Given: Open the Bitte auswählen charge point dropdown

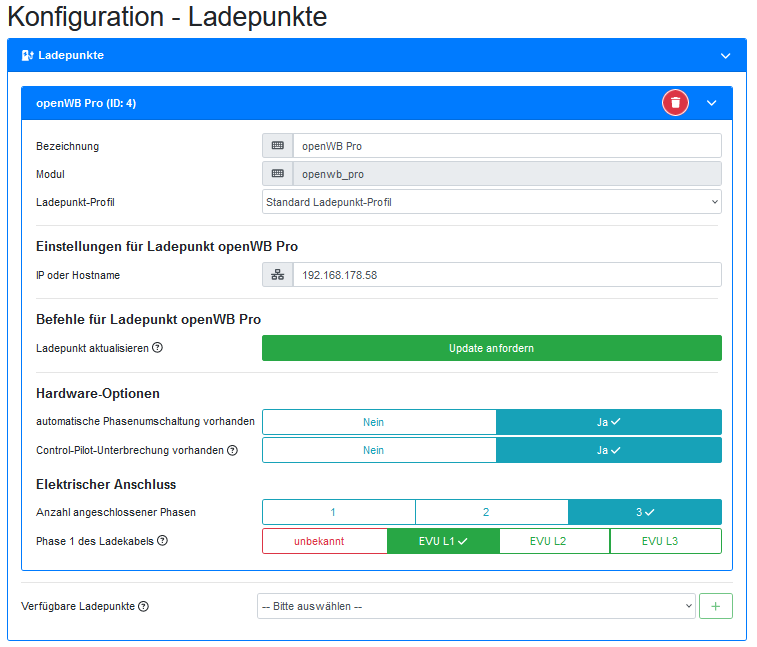Looking at the screenshot, I should [x=476, y=606].
